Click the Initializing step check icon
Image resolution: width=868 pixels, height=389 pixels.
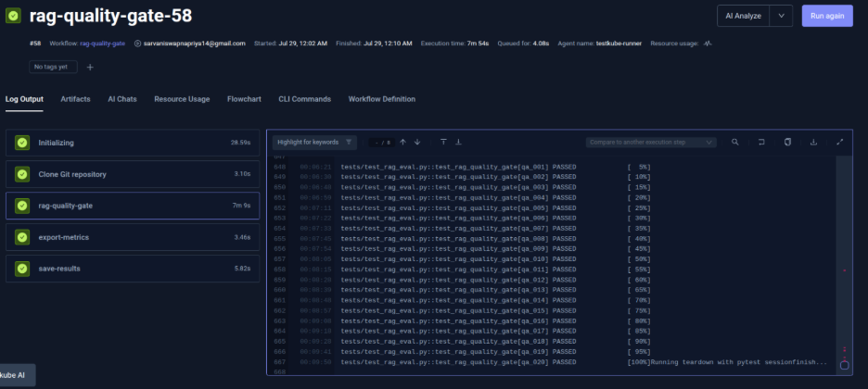click(22, 143)
